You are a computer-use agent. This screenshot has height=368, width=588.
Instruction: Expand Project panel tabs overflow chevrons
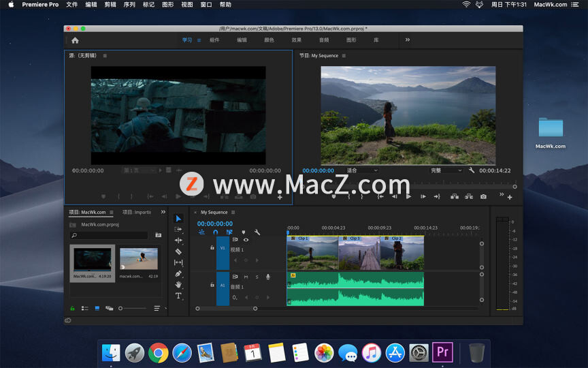point(163,212)
